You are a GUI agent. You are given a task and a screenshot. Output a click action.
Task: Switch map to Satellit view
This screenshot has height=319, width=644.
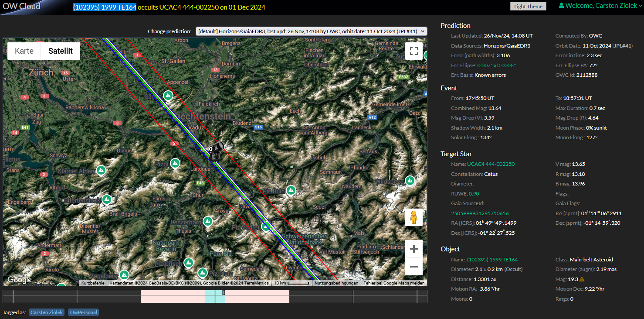61,51
